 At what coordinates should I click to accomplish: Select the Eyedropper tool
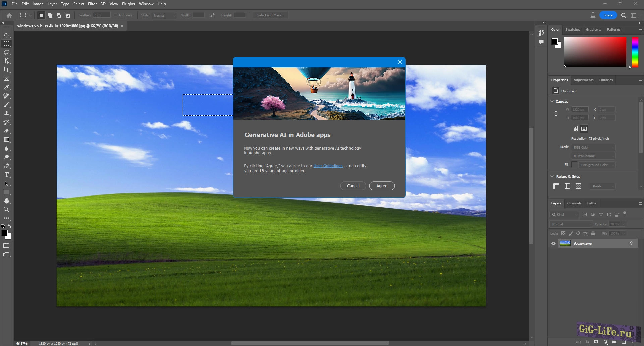click(6, 88)
